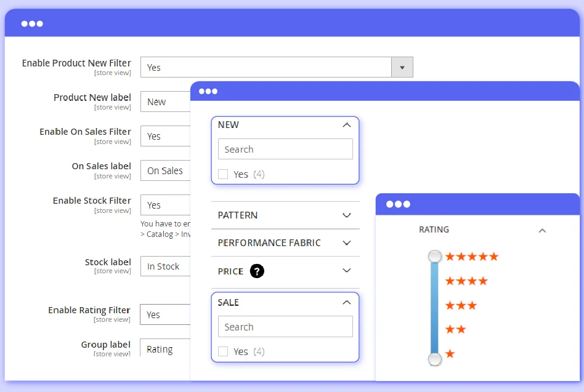Expand the PRICE filter section
This screenshot has width=584, height=392.
[346, 271]
